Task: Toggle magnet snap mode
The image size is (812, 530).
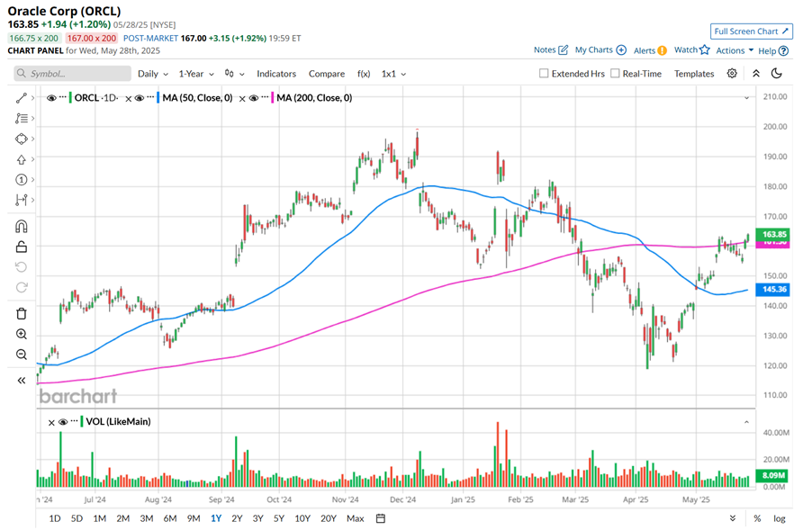Action: pos(22,226)
